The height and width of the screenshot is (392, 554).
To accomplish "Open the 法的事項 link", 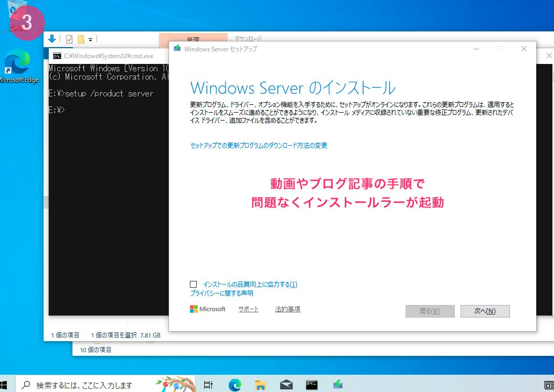I will click(x=287, y=309).
